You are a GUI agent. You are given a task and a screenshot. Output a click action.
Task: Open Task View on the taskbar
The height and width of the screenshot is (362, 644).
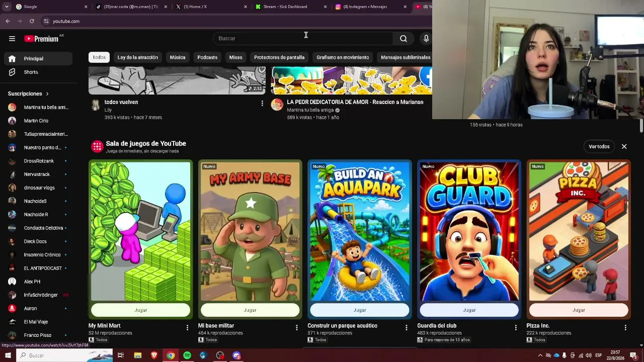point(121,355)
